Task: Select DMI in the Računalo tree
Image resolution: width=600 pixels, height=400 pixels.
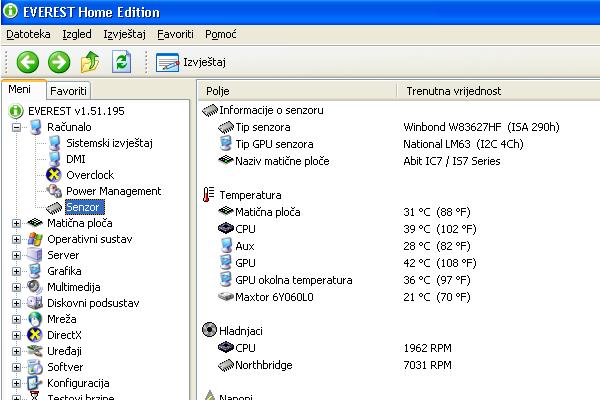Action: tap(76, 159)
